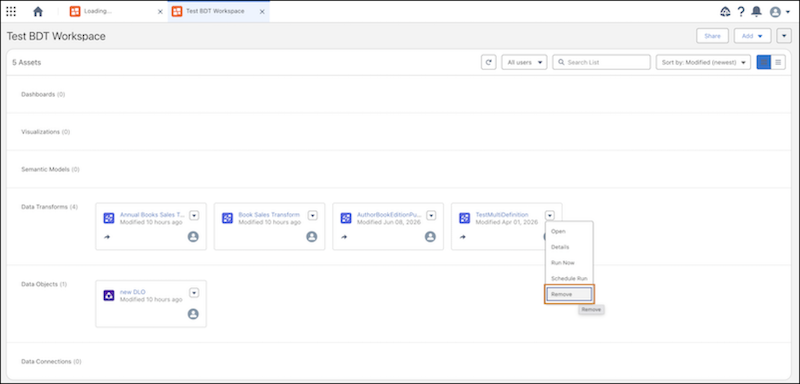
Task: Switch to grid view
Action: point(764,62)
